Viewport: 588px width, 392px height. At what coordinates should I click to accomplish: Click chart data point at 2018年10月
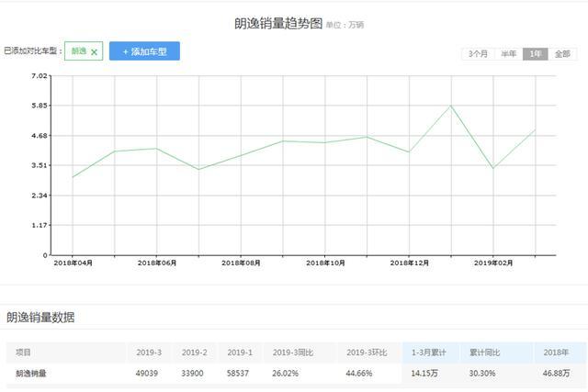(x=324, y=142)
